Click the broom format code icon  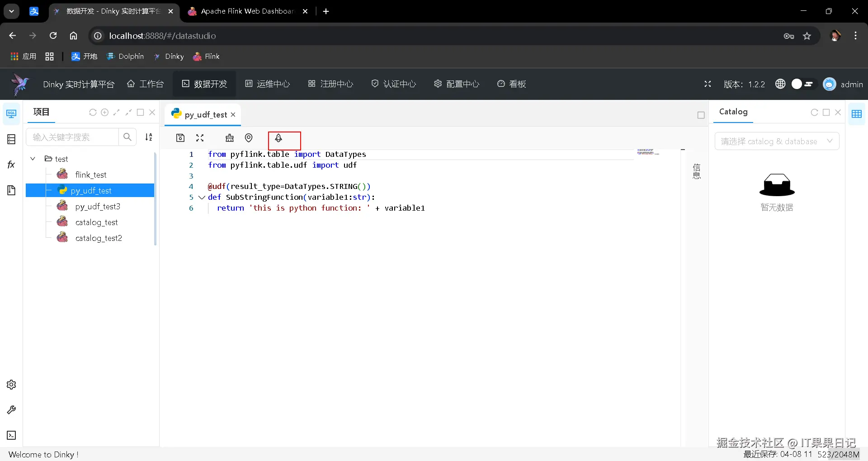point(230,138)
